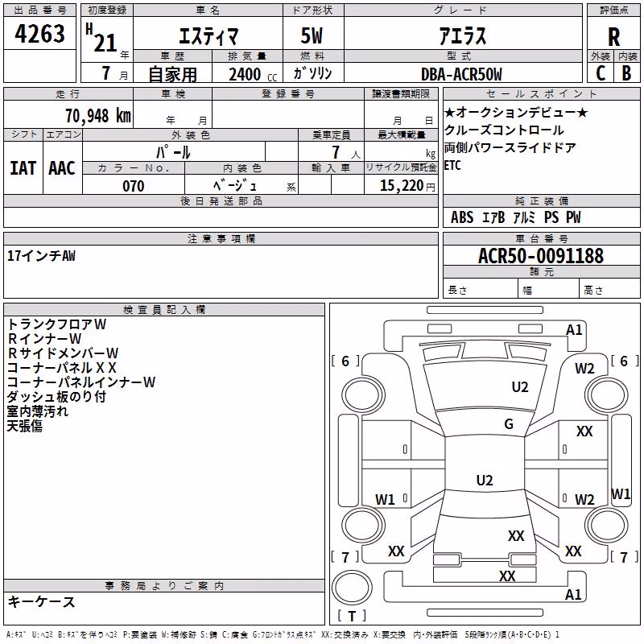The image size is (644, 644).
Task: Click the U2 mark on the hood
Action: [x=520, y=387]
